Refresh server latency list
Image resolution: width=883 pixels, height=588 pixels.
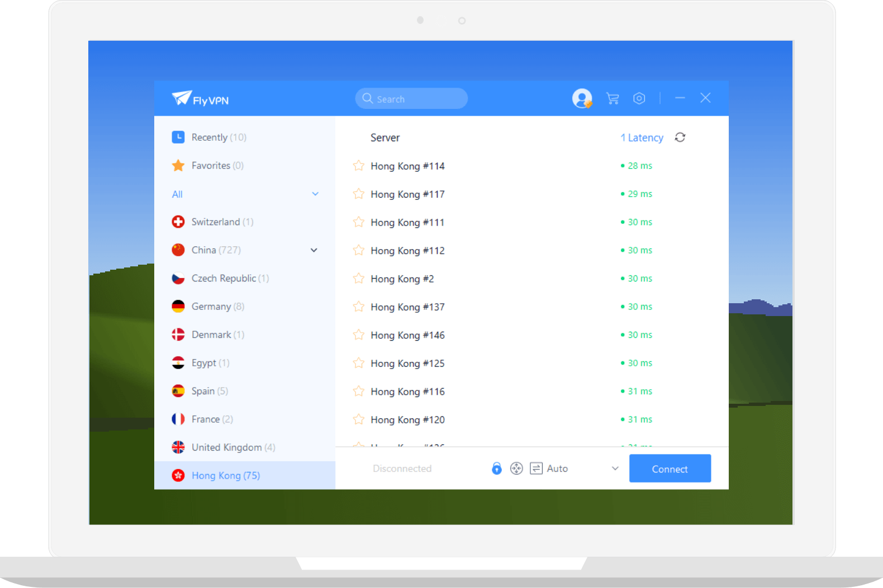click(680, 137)
